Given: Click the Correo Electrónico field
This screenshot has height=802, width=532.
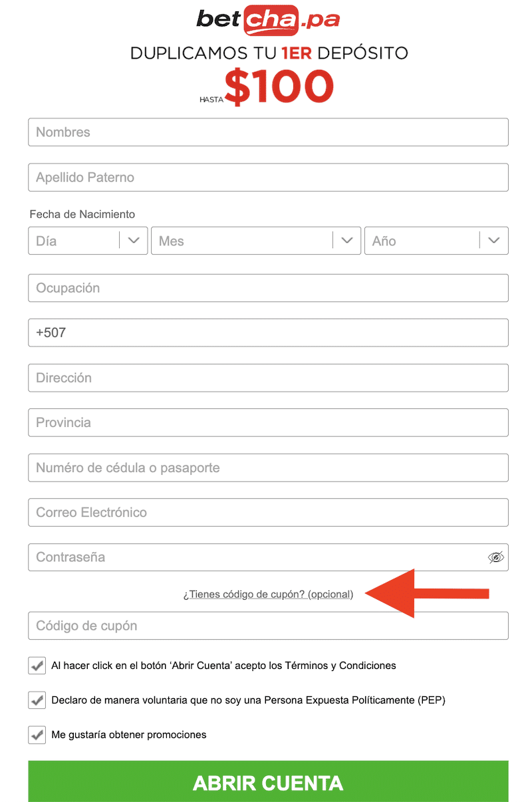Looking at the screenshot, I should [268, 513].
